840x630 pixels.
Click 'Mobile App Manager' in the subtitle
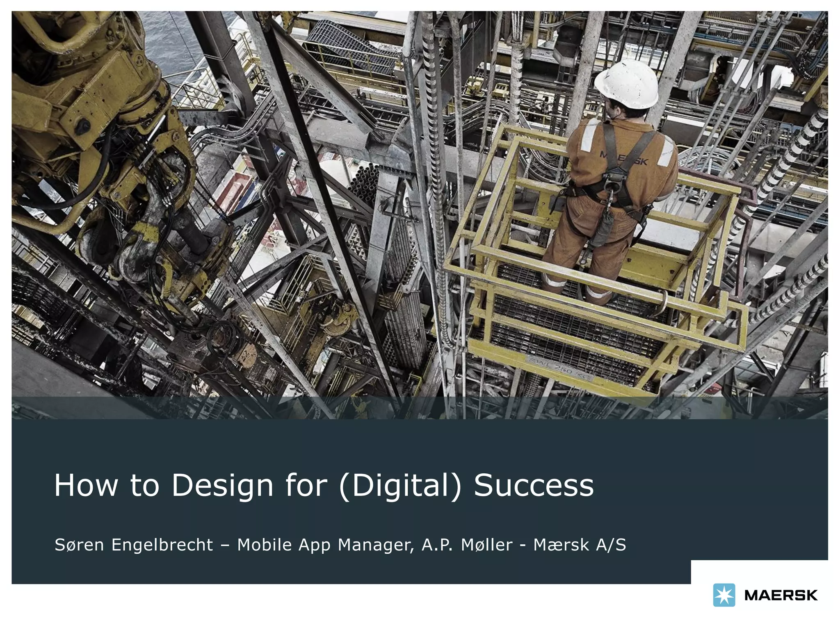(324, 545)
